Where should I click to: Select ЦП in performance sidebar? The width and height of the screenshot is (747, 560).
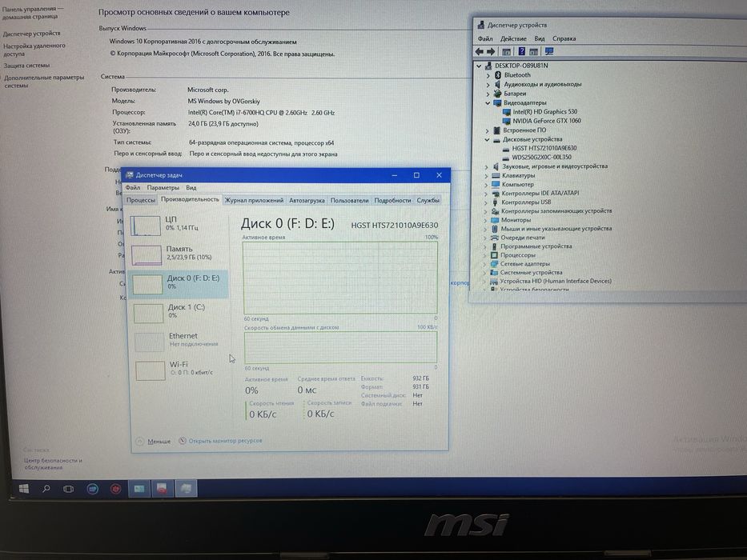179,225
